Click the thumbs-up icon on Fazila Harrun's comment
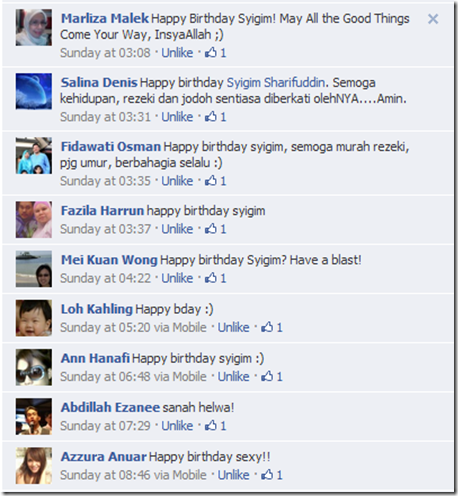458x496 pixels. tap(211, 228)
